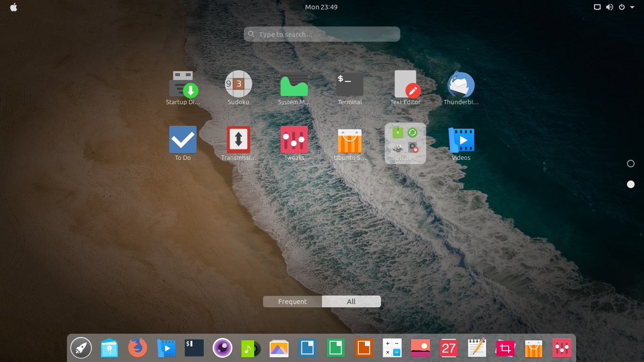
Task: Open the Apple logo activities menu
Action: click(13, 7)
